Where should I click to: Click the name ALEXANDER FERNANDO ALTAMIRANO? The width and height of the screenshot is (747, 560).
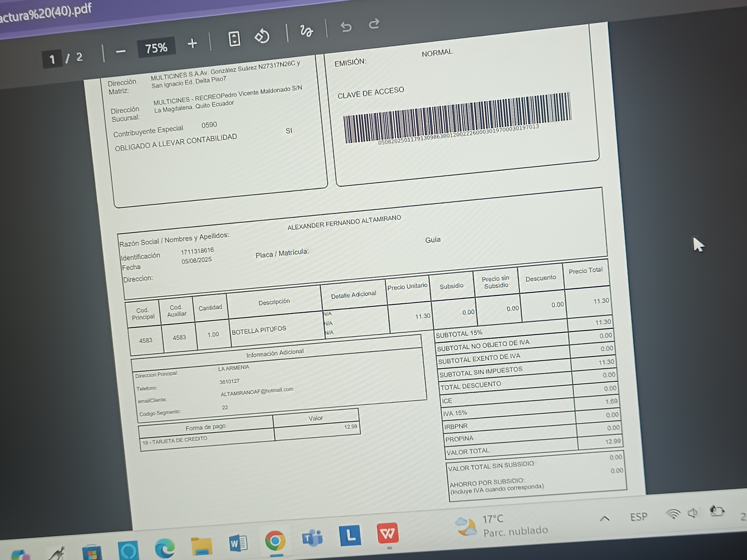click(x=344, y=222)
